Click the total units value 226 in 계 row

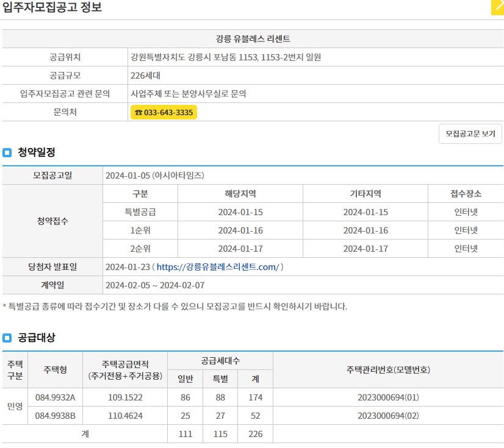click(256, 434)
